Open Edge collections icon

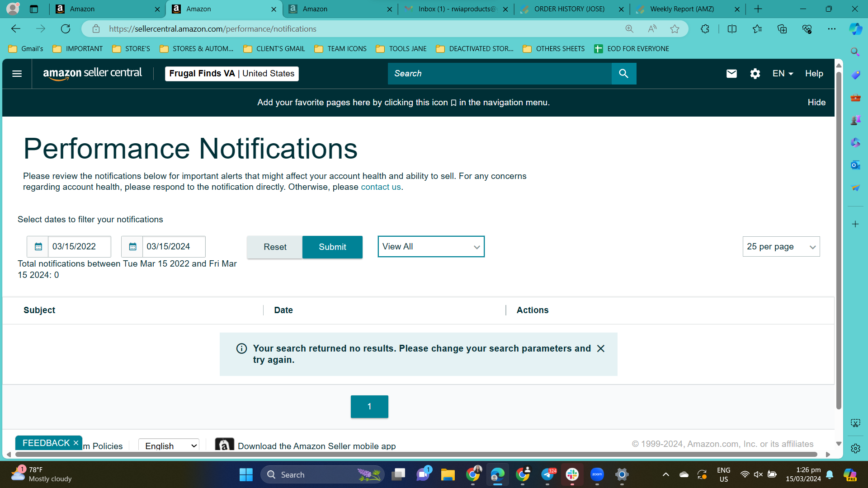point(782,29)
